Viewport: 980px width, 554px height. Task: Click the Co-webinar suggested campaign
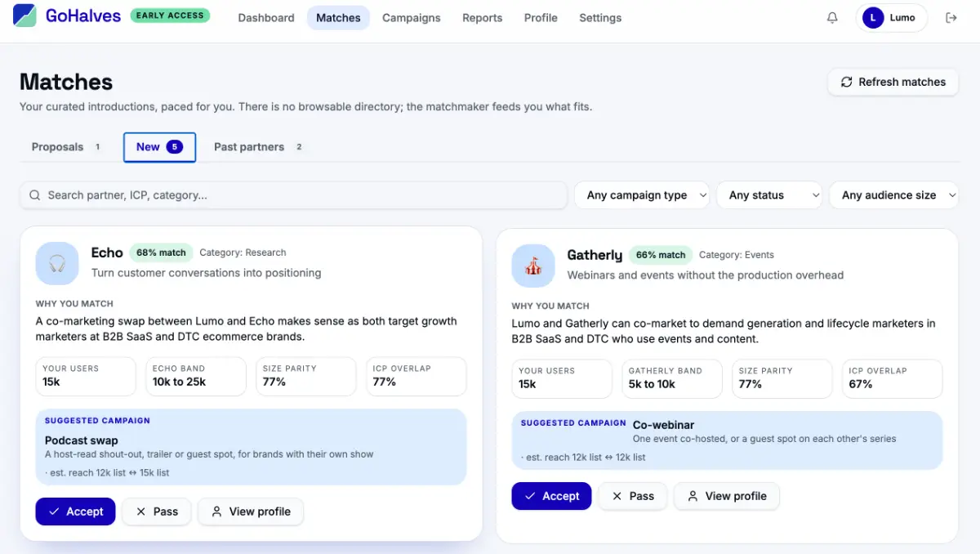(727, 440)
